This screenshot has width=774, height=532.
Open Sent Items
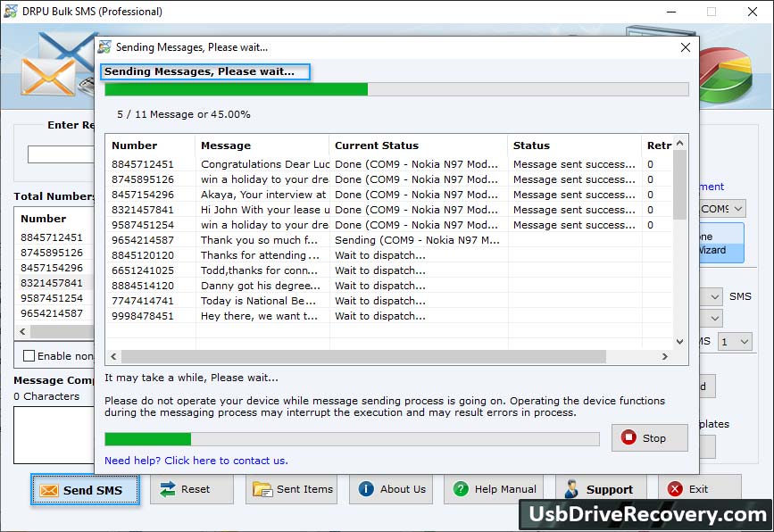pyautogui.click(x=291, y=489)
